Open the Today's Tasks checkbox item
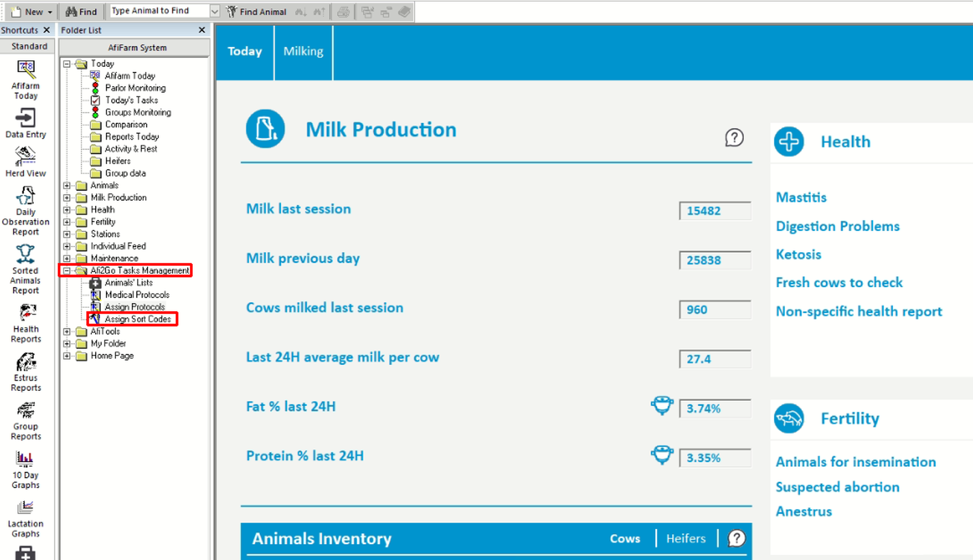This screenshot has height=560, width=973. tap(131, 100)
